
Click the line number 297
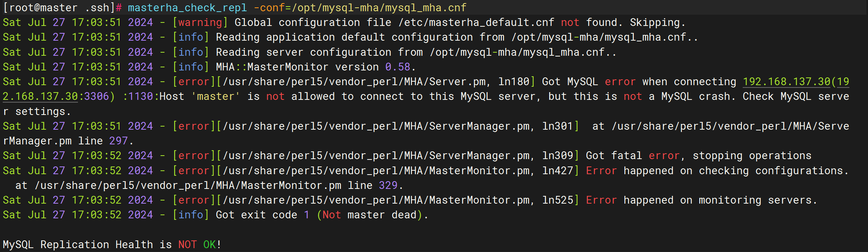pyautogui.click(x=118, y=141)
